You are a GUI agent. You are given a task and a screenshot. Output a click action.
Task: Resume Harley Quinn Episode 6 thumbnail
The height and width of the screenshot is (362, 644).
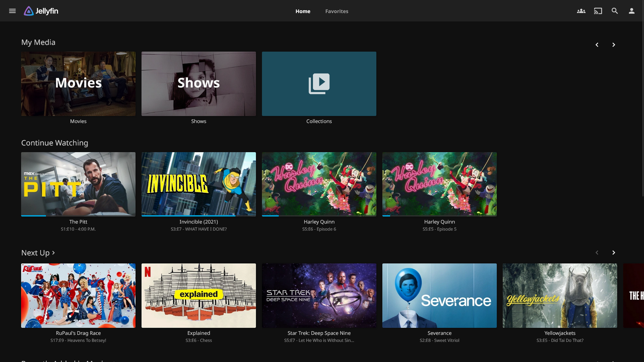pos(319,184)
